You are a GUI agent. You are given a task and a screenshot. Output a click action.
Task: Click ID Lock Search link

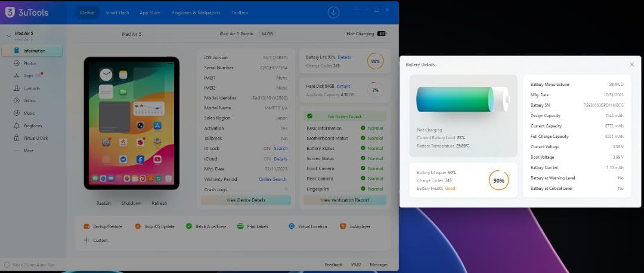coord(281,149)
